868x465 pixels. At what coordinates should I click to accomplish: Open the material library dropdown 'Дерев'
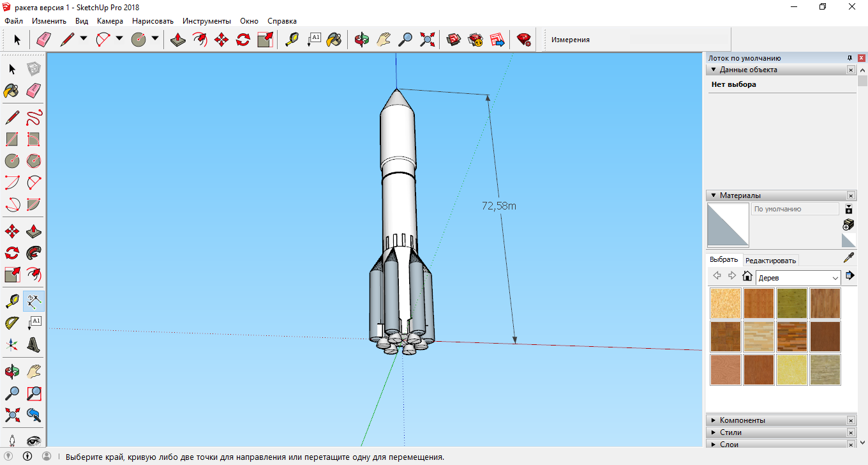[798, 278]
